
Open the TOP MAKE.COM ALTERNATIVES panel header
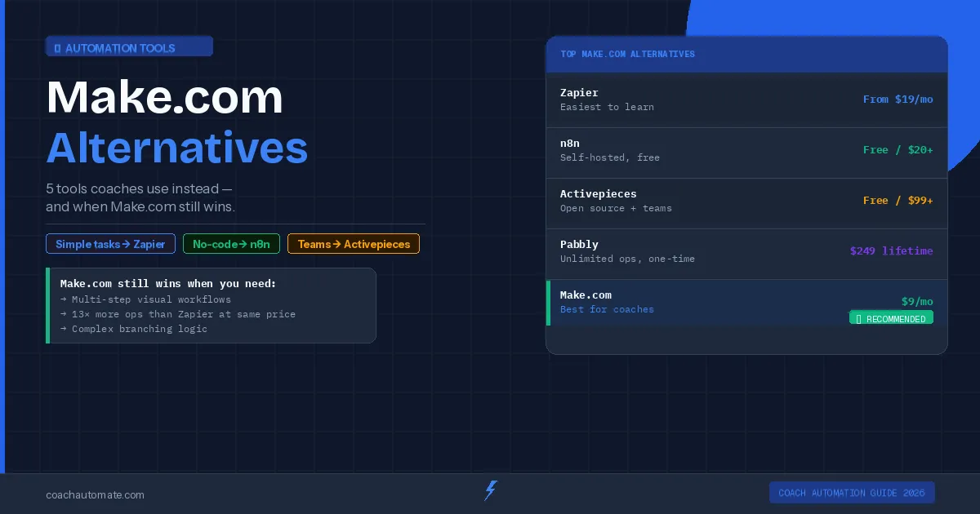click(x=746, y=54)
